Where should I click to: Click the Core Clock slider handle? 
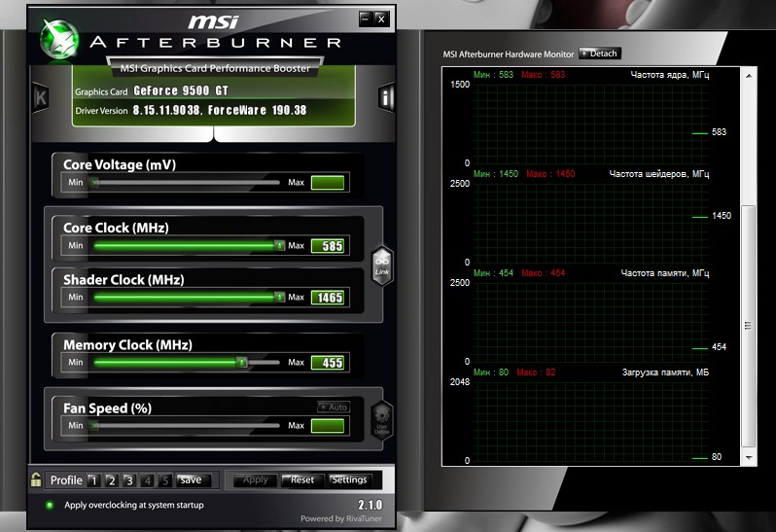point(280,245)
